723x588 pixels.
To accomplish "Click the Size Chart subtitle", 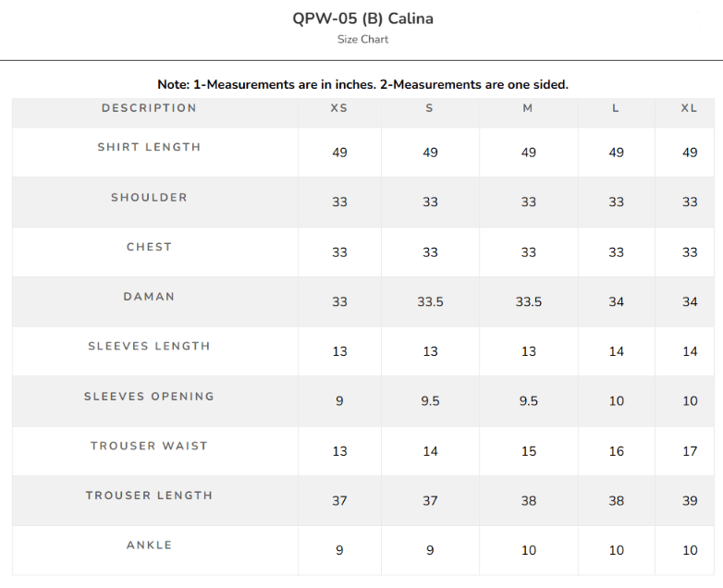I will 362,40.
